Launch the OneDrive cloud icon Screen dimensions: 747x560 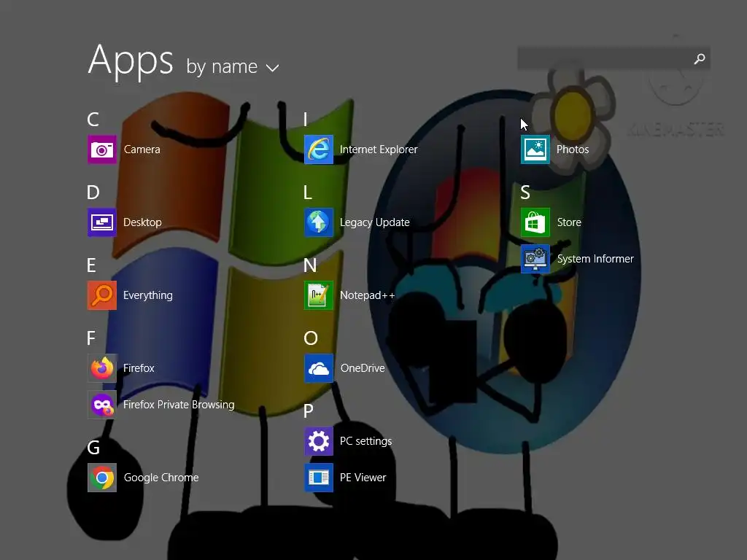319,368
